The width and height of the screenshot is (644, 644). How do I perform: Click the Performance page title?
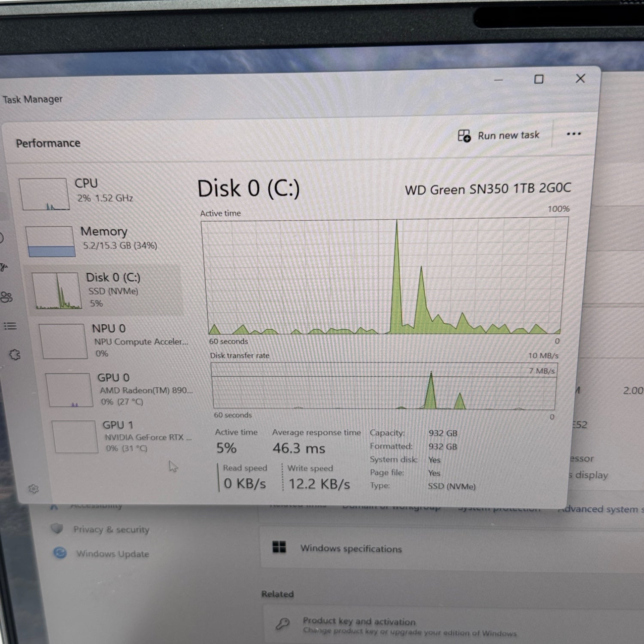tap(48, 143)
